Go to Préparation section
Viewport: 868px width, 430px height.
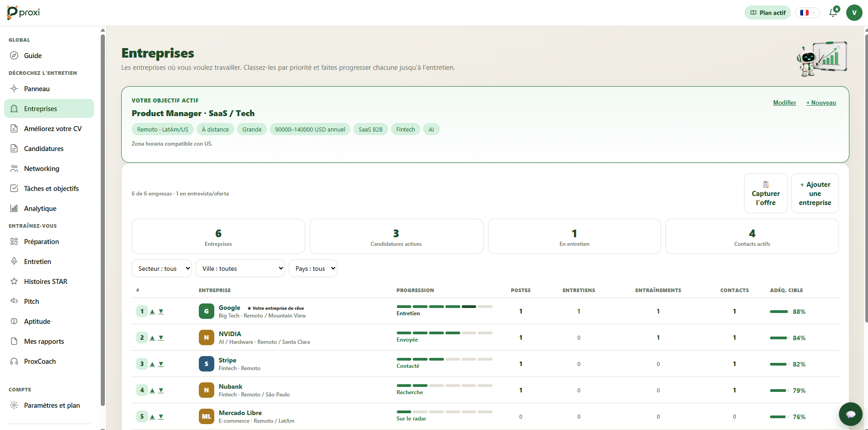tap(49, 242)
